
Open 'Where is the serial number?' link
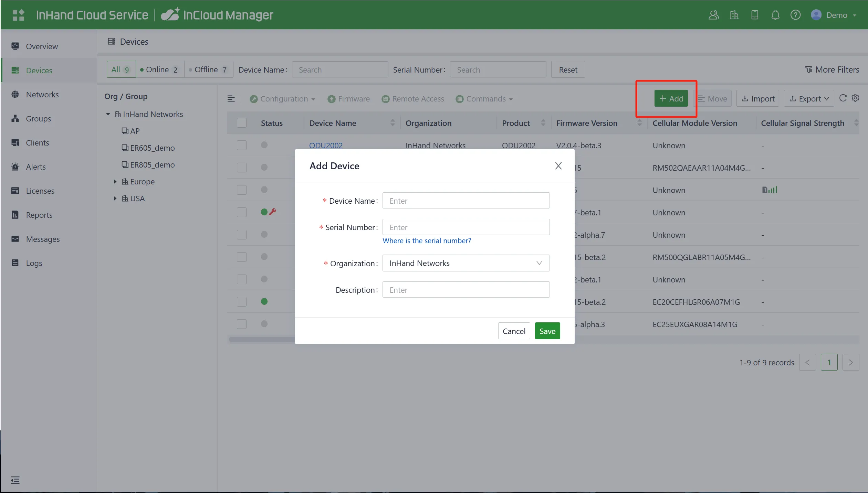click(427, 241)
